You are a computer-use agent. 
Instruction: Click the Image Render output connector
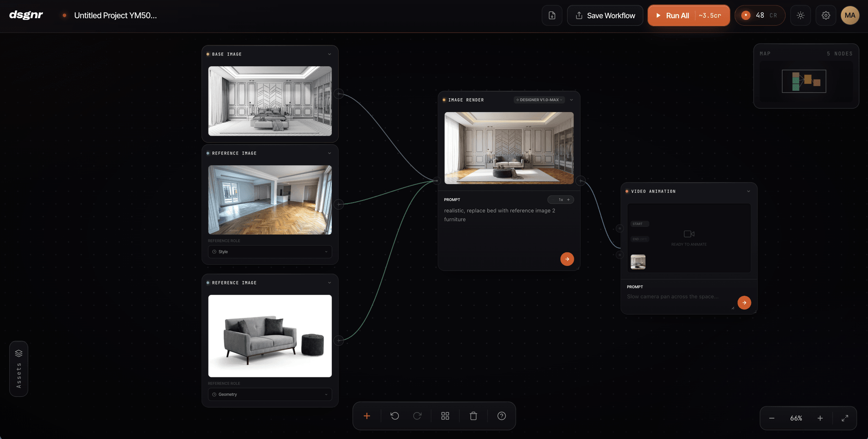pyautogui.click(x=581, y=181)
